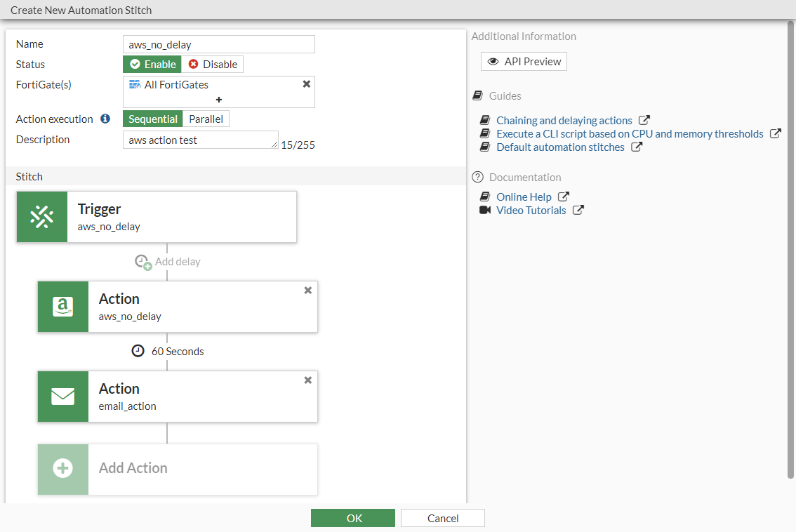Click the email action envelope icon
The height and width of the screenshot is (532, 796).
tap(63, 397)
